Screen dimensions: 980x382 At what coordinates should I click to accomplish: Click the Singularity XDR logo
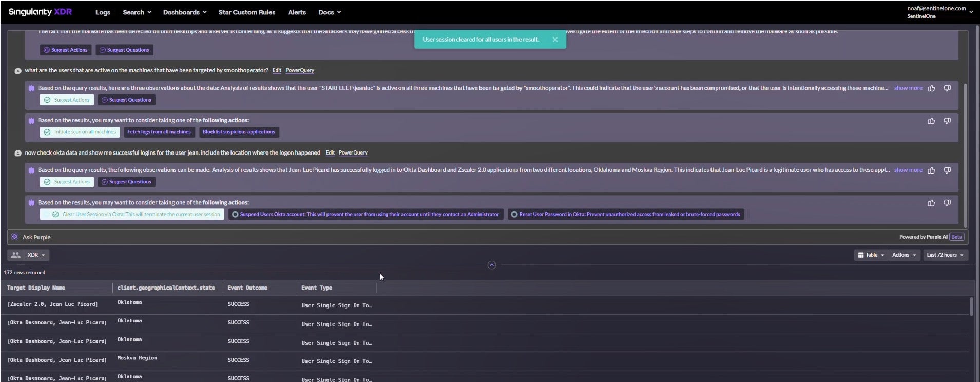(x=40, y=12)
